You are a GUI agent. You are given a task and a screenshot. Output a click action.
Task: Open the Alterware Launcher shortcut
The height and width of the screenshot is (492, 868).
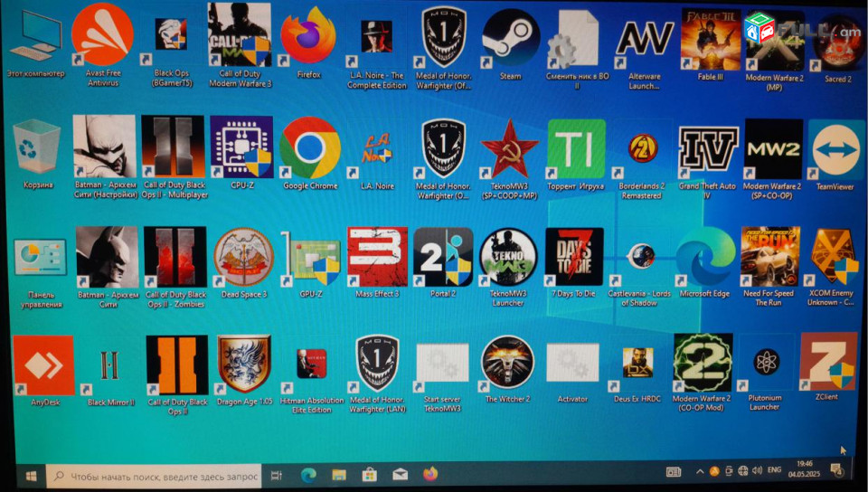pos(645,39)
